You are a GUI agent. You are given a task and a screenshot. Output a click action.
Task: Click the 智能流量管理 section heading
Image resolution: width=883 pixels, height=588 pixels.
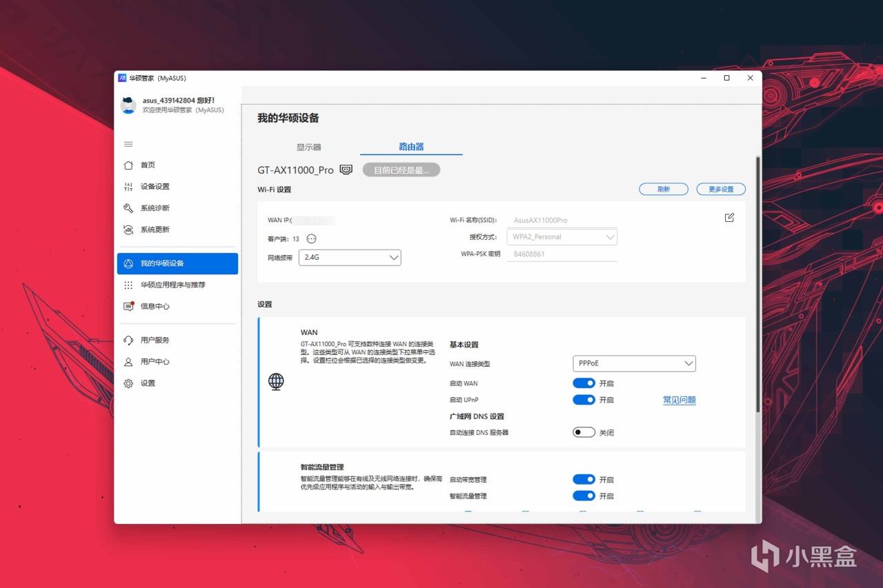322,467
